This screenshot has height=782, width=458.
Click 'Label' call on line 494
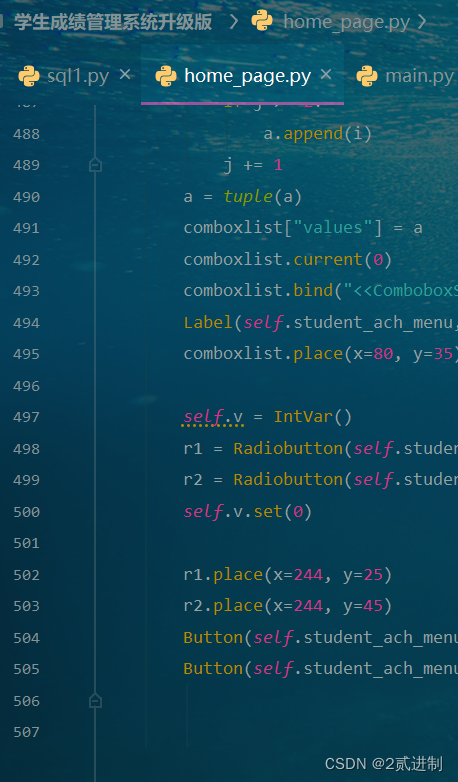click(x=208, y=323)
